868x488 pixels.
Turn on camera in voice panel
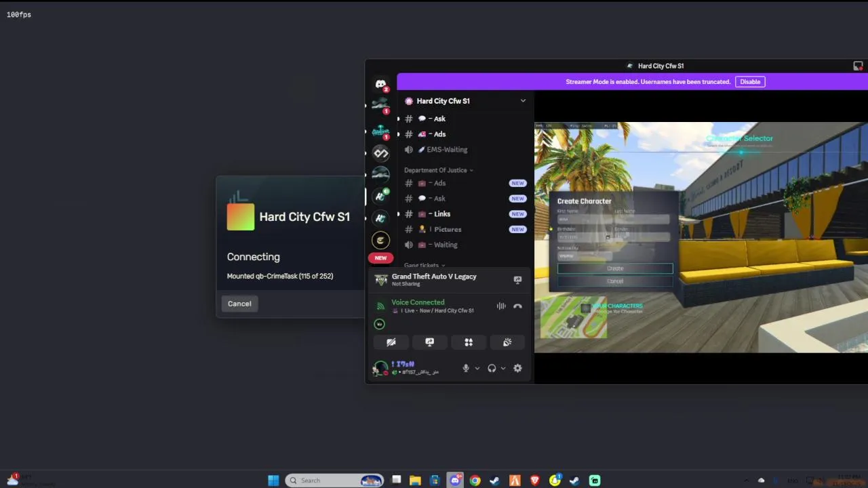coord(391,342)
